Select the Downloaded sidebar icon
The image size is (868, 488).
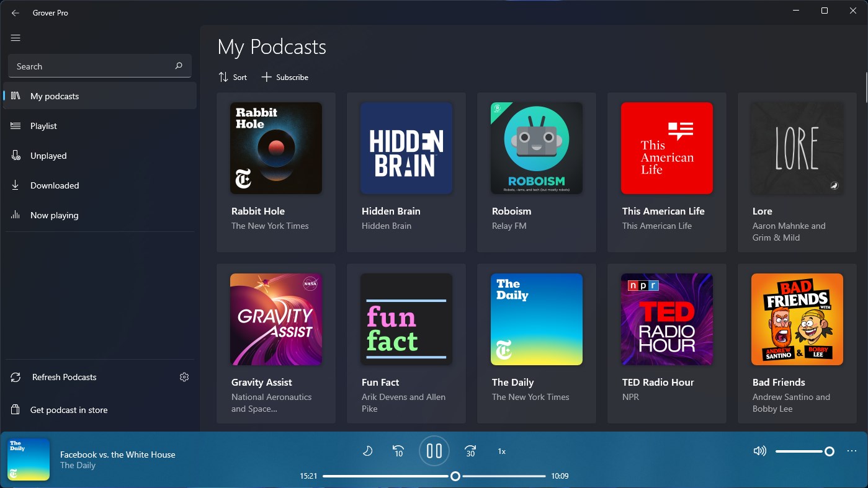point(14,185)
